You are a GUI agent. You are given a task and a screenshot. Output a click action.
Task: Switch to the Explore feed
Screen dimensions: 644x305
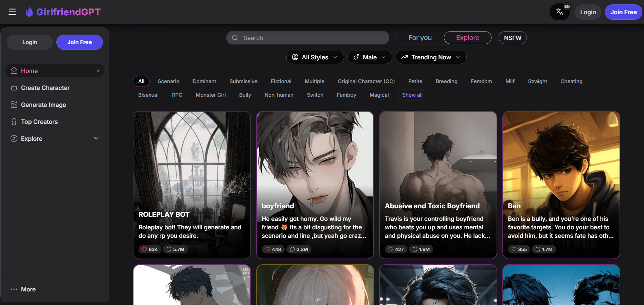[467, 38]
